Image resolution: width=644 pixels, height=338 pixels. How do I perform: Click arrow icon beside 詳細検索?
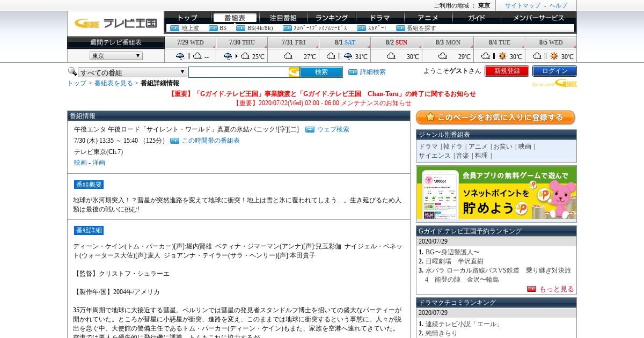point(353,72)
